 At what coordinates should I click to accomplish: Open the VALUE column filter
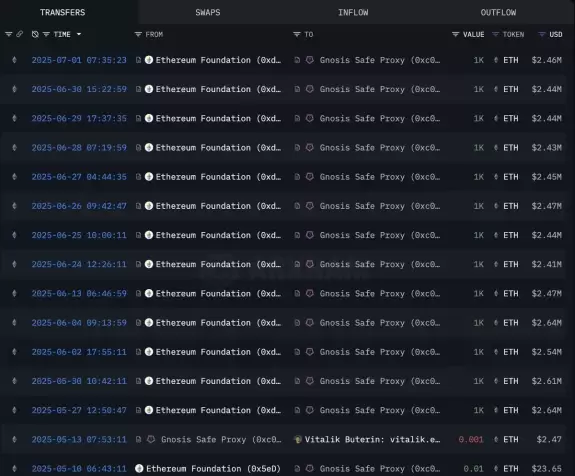pos(455,34)
